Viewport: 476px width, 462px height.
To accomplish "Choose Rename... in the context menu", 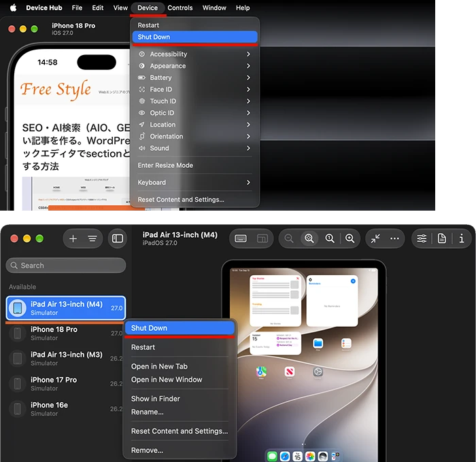I will 180,412.
